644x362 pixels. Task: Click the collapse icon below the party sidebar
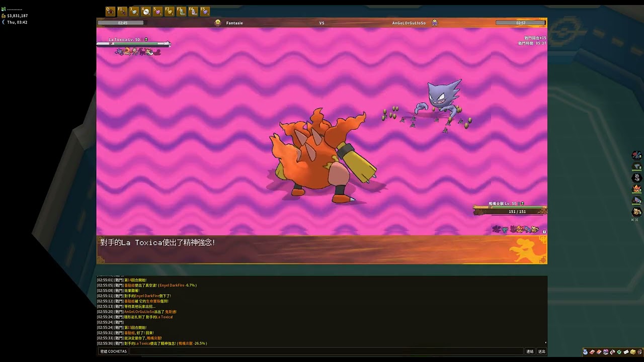(633, 220)
